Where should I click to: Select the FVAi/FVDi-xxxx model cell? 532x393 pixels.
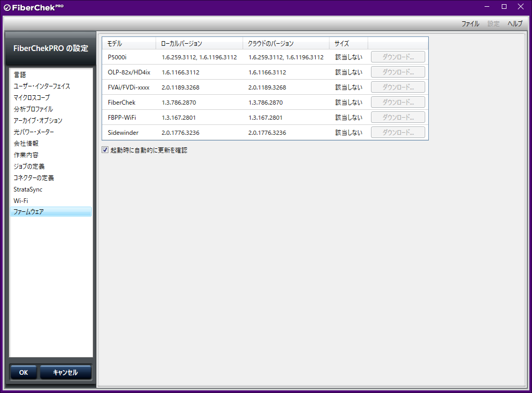(x=129, y=87)
